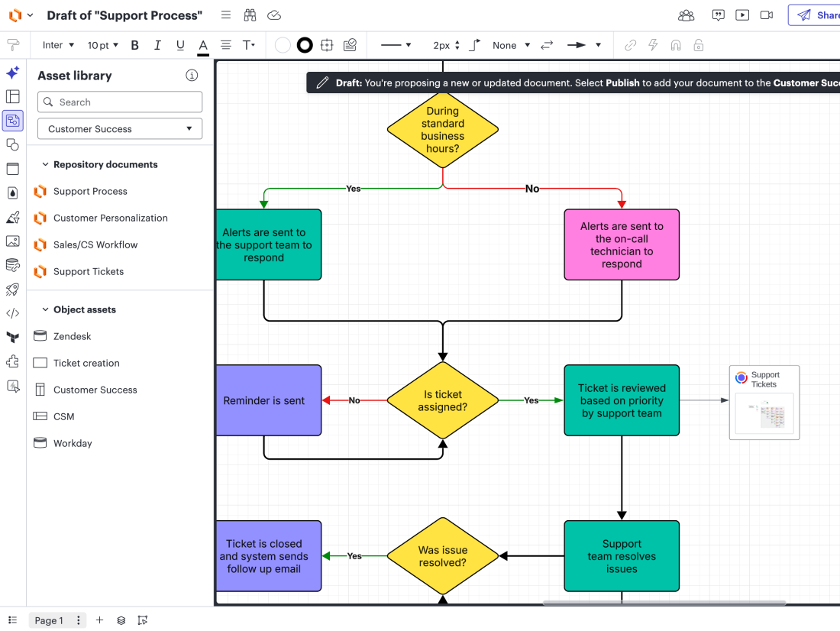Image resolution: width=840 pixels, height=631 pixels.
Task: Open the collaborators people icon
Action: pyautogui.click(x=686, y=15)
